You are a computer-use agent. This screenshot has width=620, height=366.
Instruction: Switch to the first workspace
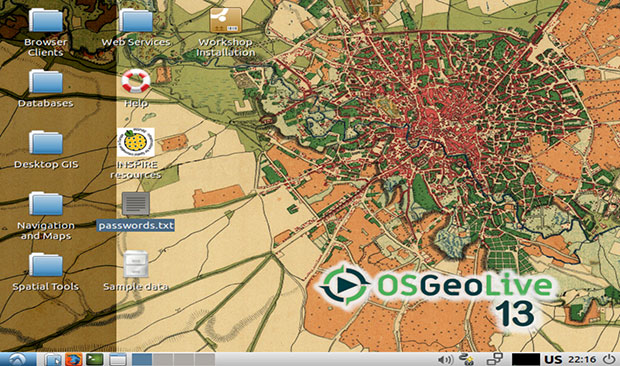click(x=142, y=359)
